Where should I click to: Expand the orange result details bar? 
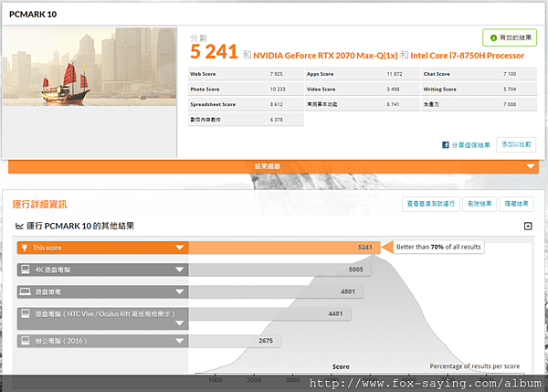pyautogui.click(x=273, y=166)
